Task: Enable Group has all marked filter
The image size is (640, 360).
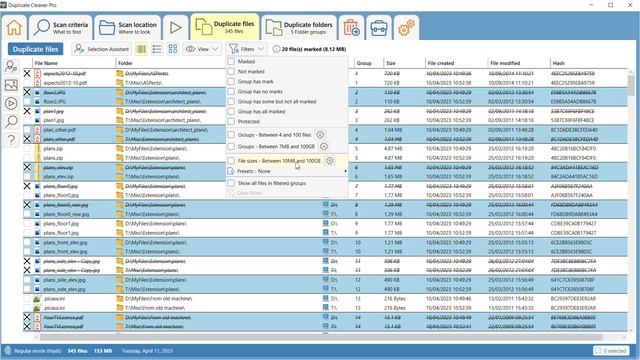Action: pyautogui.click(x=231, y=111)
